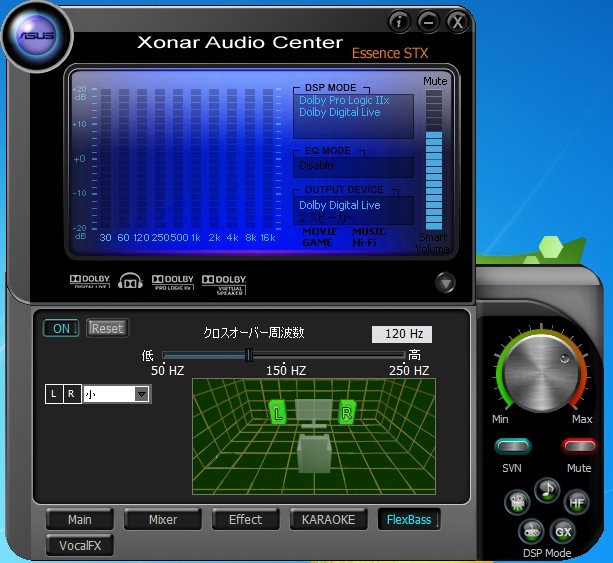The width and height of the screenshot is (613, 563).
Task: Open the speaker size dropdown
Action: [116, 394]
